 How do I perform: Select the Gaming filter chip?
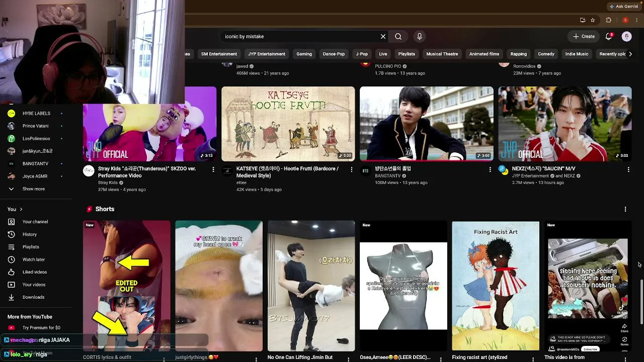(x=304, y=54)
